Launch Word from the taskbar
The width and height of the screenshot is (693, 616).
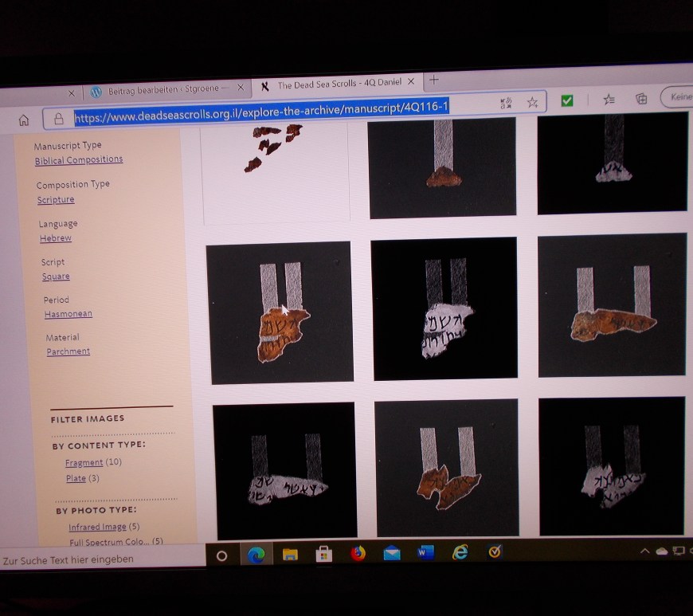(x=425, y=552)
